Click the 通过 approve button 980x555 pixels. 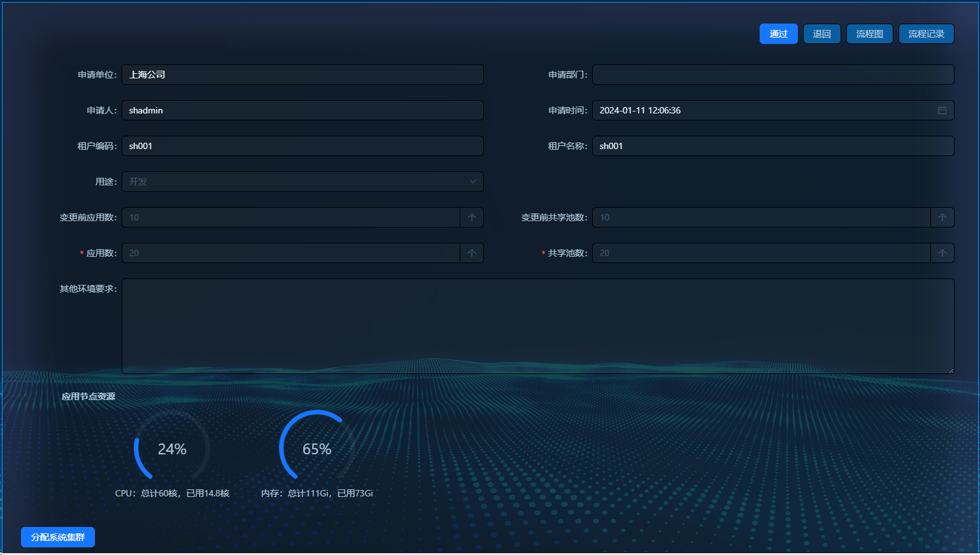tap(778, 34)
